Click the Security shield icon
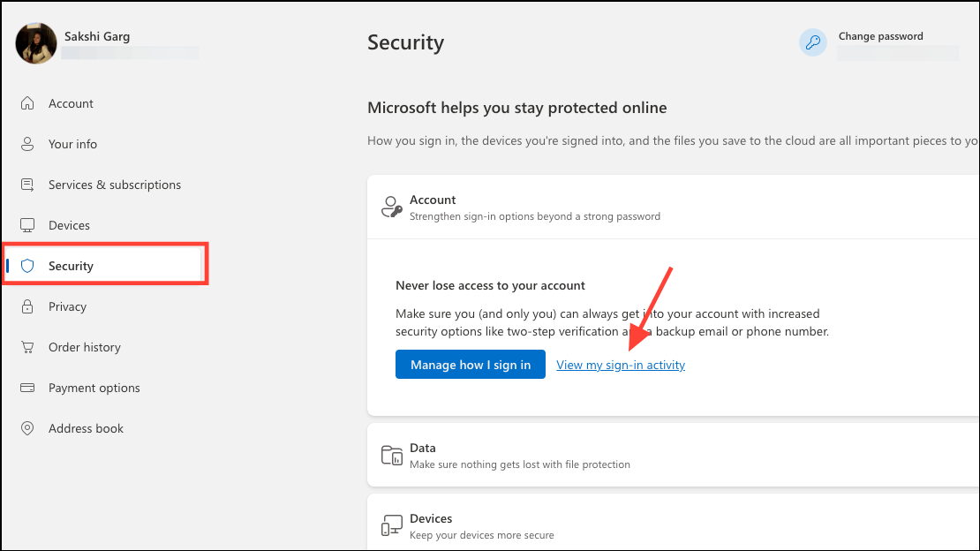The height and width of the screenshot is (551, 980). [x=28, y=266]
